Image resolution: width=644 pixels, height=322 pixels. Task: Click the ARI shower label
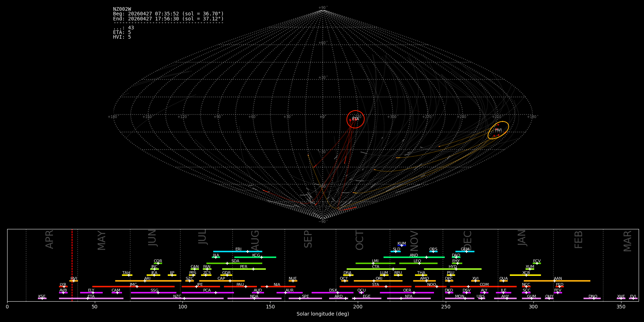click(x=147, y=279)
